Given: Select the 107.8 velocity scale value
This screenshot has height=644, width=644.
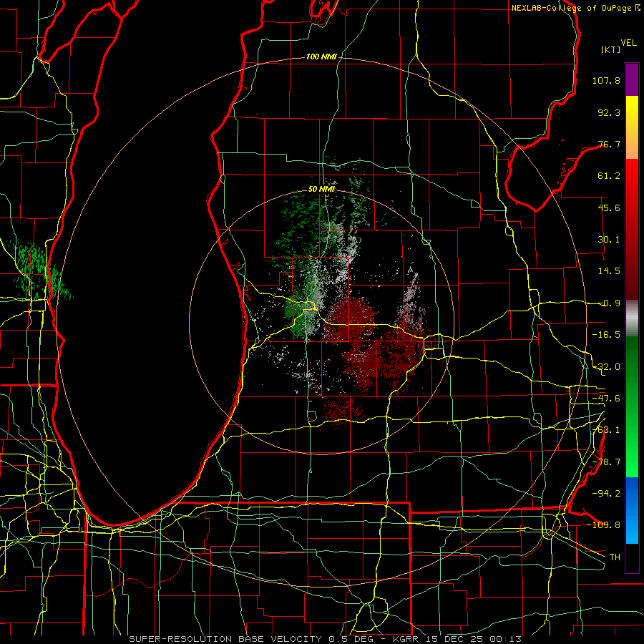Looking at the screenshot, I should tap(606, 80).
